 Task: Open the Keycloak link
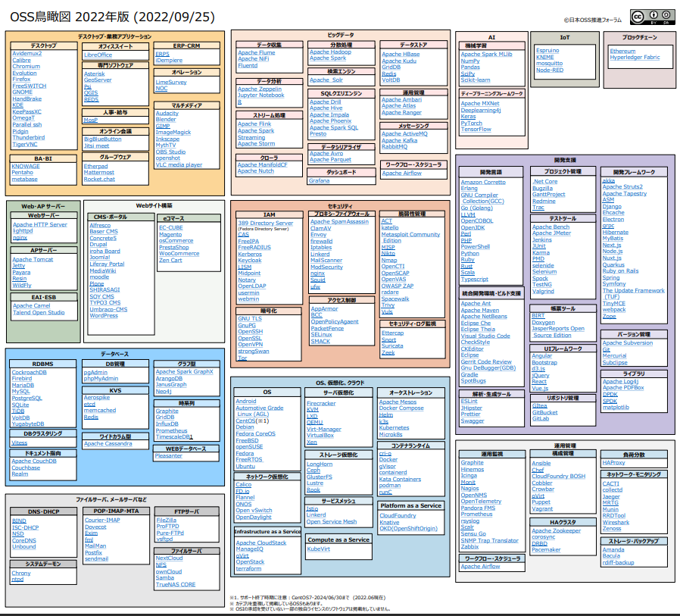pyautogui.click(x=249, y=261)
